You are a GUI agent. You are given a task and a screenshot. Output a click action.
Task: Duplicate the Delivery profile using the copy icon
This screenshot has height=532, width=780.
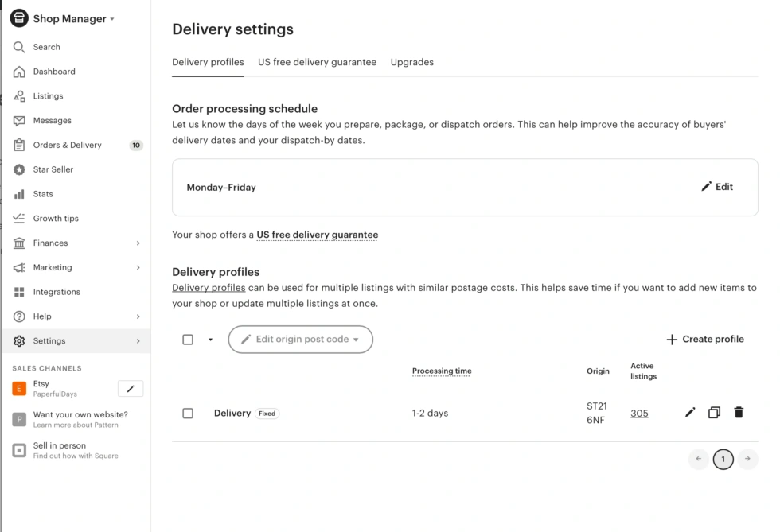tap(714, 412)
